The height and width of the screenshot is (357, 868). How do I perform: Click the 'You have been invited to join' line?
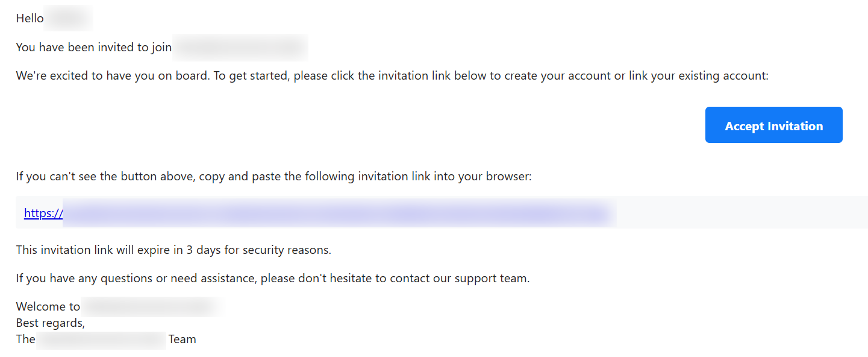(x=94, y=47)
